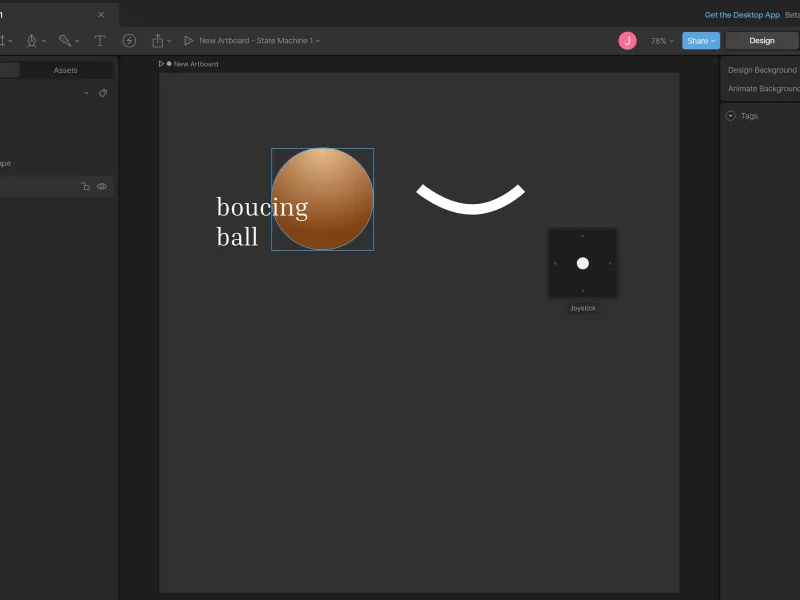Toggle lock on the selected layer
This screenshot has width=800, height=600.
[x=85, y=186]
